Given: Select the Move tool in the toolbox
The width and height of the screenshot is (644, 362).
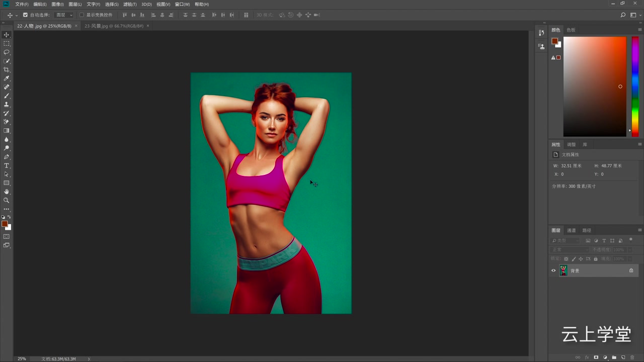Looking at the screenshot, I should [7, 35].
